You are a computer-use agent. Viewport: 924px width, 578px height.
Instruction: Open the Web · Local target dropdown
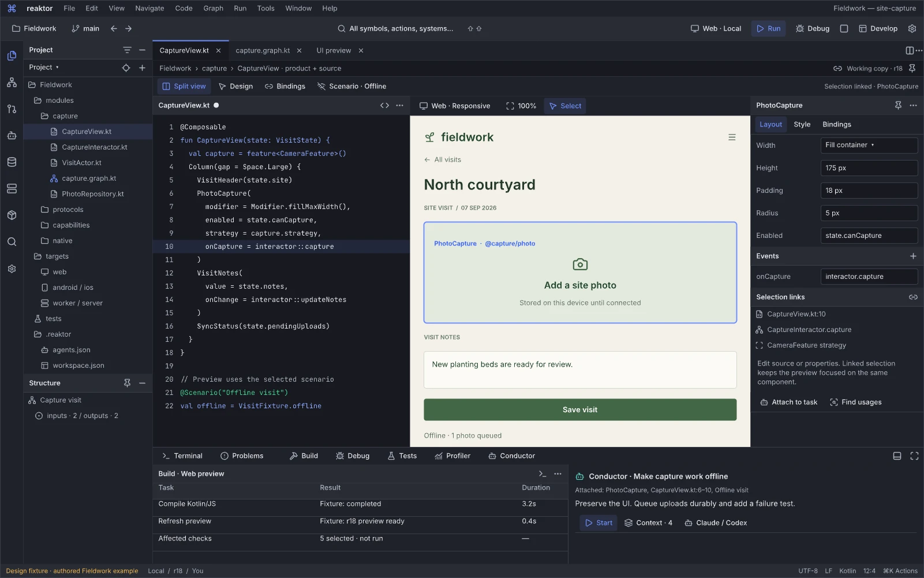(716, 28)
